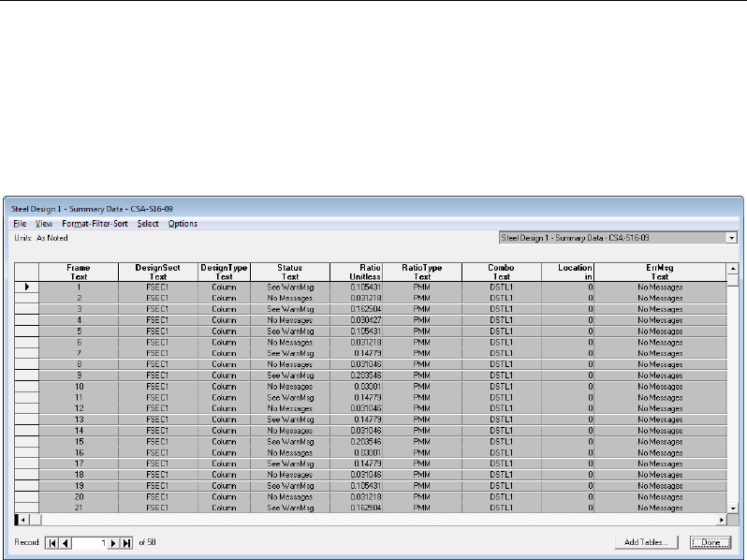
Task: Click the Combo column header
Action: (501, 273)
